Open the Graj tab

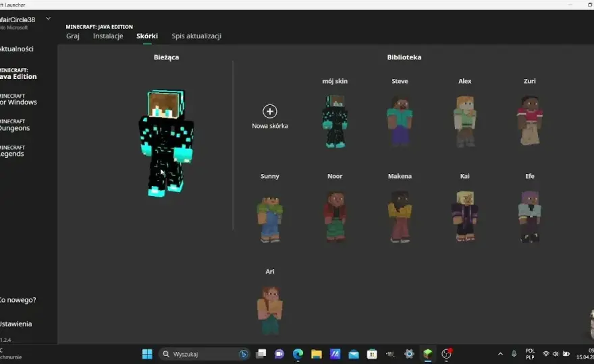(73, 36)
